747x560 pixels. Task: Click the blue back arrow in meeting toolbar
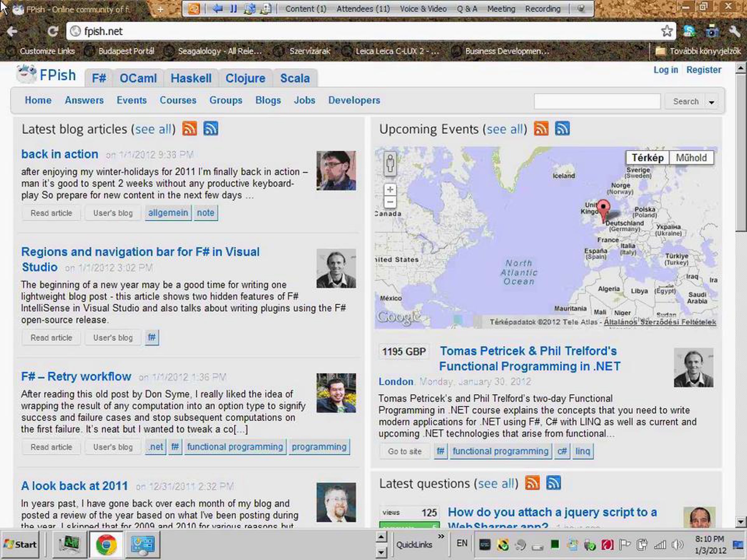click(217, 8)
